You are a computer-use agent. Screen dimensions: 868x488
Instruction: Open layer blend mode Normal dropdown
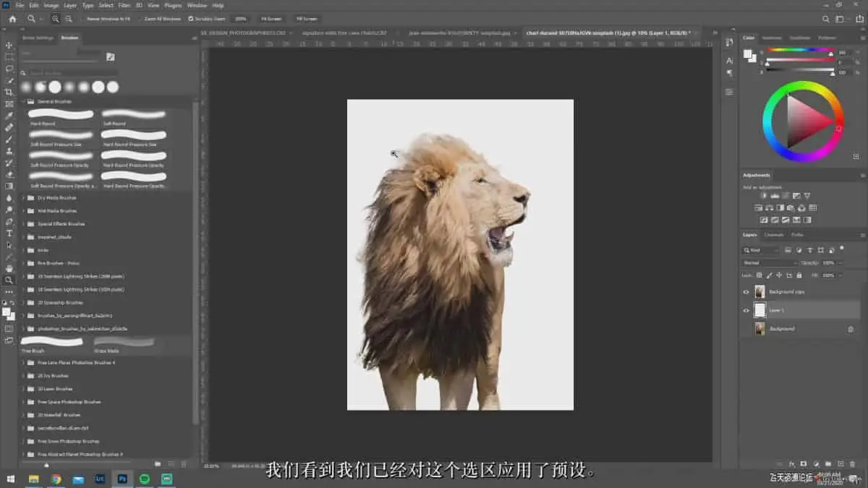[770, 262]
